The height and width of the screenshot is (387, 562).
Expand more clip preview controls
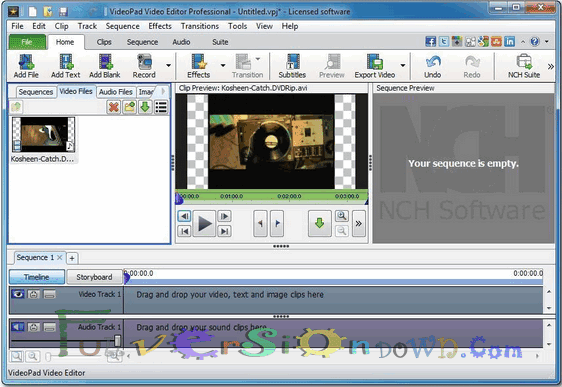(x=359, y=223)
